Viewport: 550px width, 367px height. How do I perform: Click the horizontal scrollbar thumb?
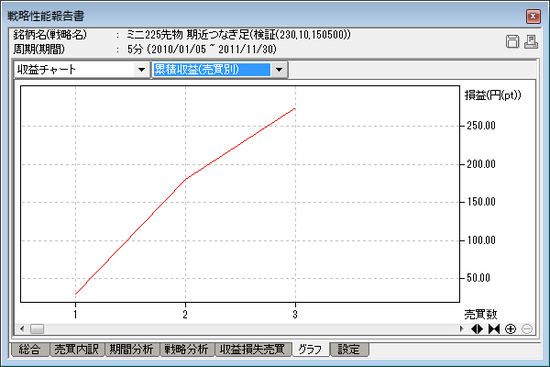click(37, 329)
